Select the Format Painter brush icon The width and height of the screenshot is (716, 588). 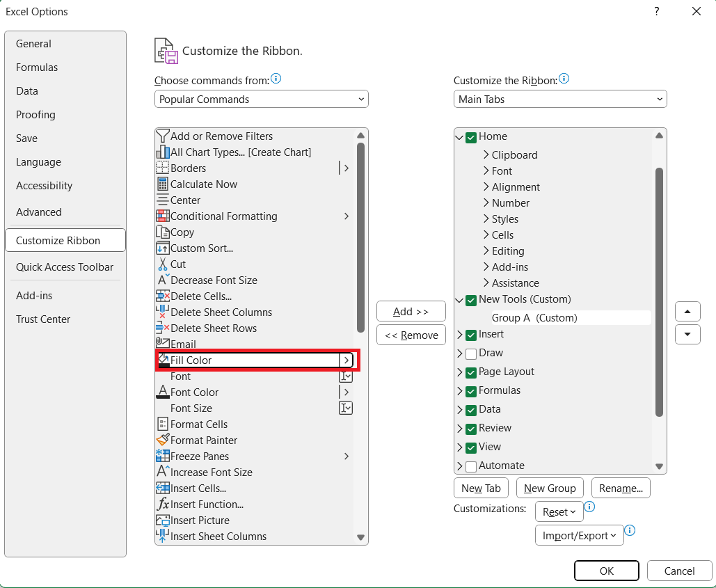point(163,440)
